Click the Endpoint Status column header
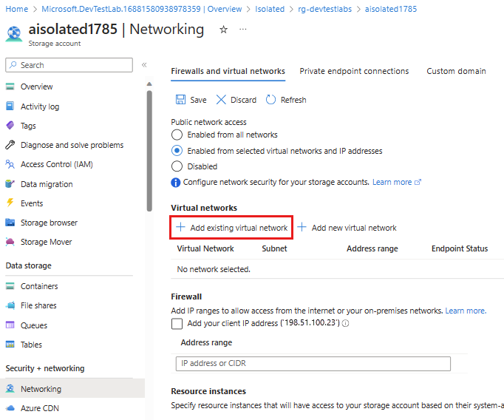This screenshot has height=420, width=504. 460,248
